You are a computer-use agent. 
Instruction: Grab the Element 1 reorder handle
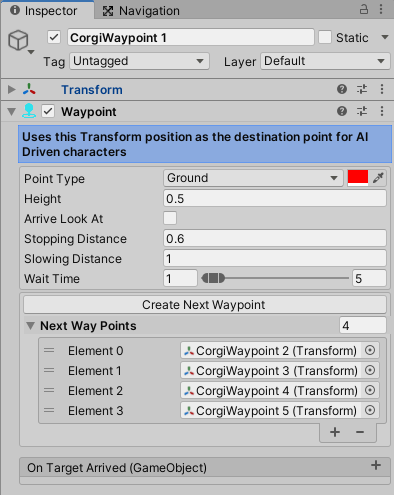tap(49, 370)
